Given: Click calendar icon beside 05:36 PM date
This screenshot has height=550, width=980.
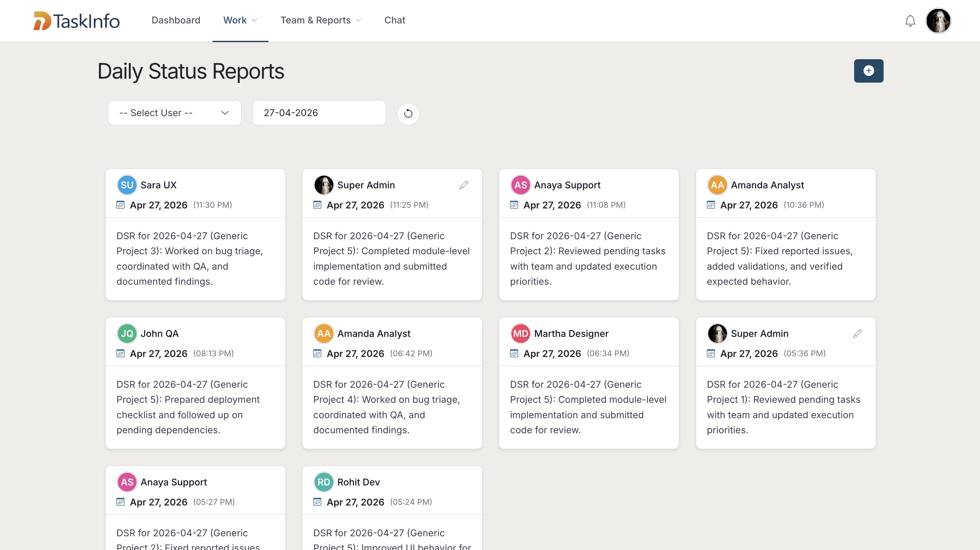Looking at the screenshot, I should [x=711, y=353].
